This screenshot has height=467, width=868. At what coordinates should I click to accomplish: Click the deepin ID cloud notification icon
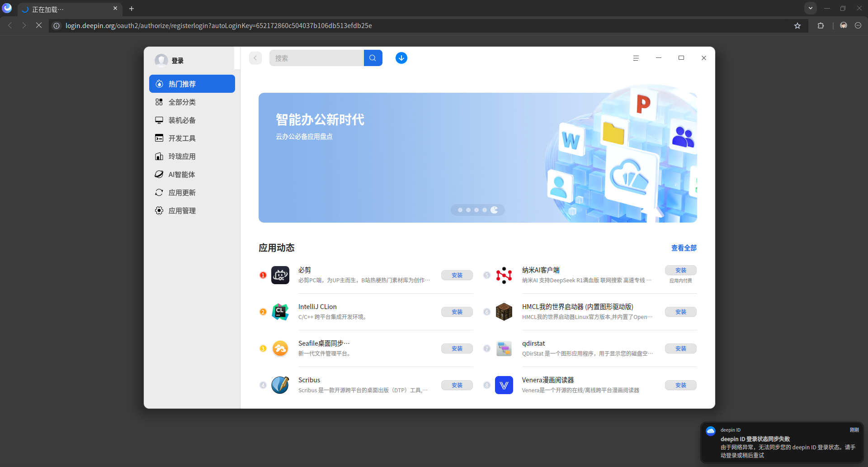711,431
